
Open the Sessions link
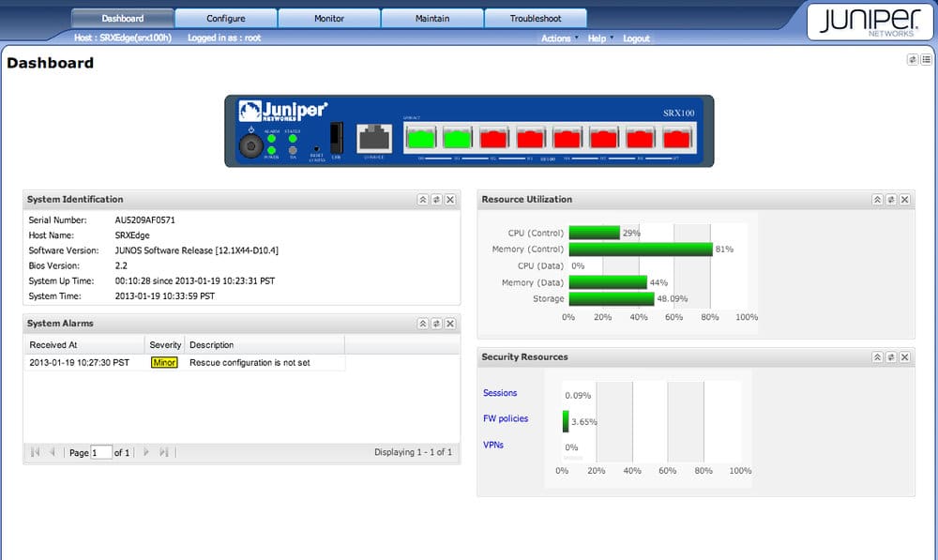coord(500,393)
